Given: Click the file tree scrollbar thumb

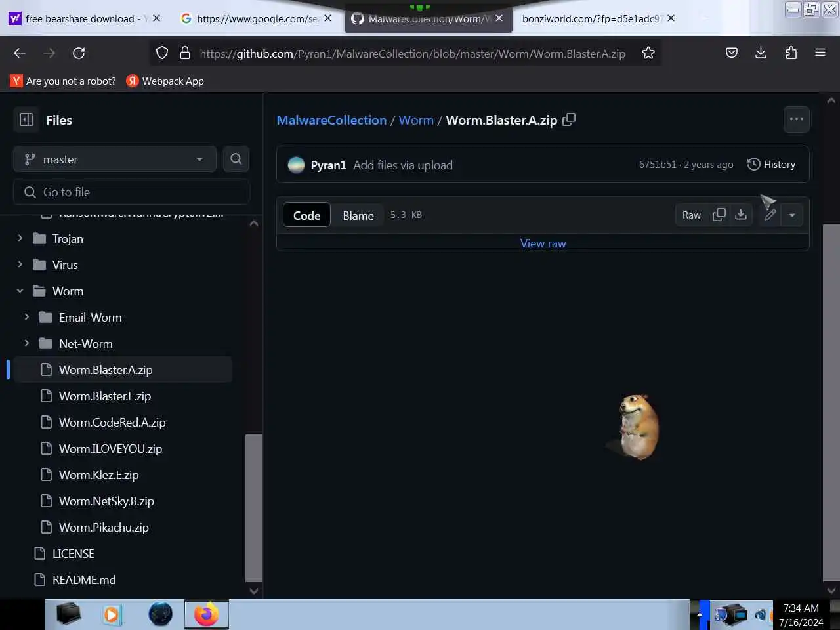Looking at the screenshot, I should (253, 507).
